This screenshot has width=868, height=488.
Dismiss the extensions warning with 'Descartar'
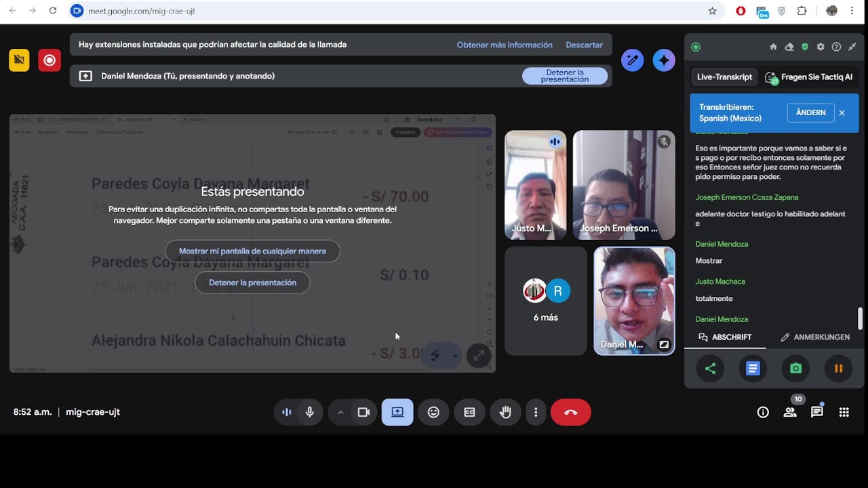(584, 45)
